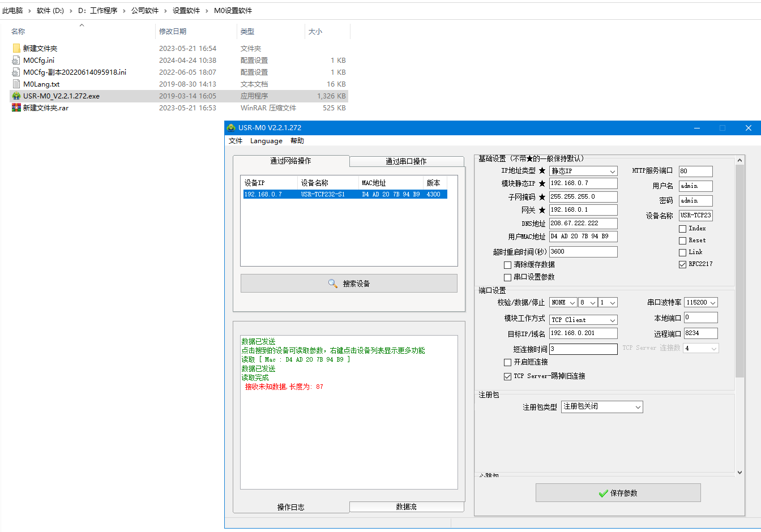Click the 新建文件夹.rar archive icon

click(x=16, y=108)
